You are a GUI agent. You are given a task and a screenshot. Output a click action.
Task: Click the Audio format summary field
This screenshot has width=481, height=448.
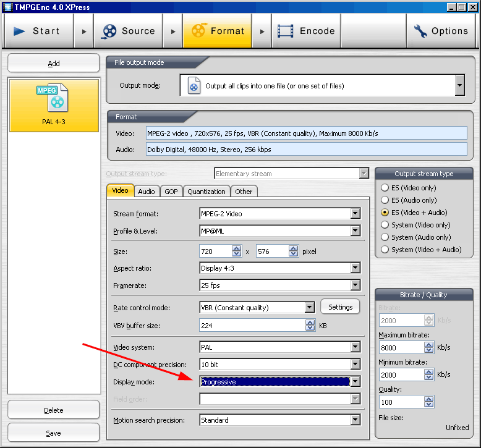307,150
